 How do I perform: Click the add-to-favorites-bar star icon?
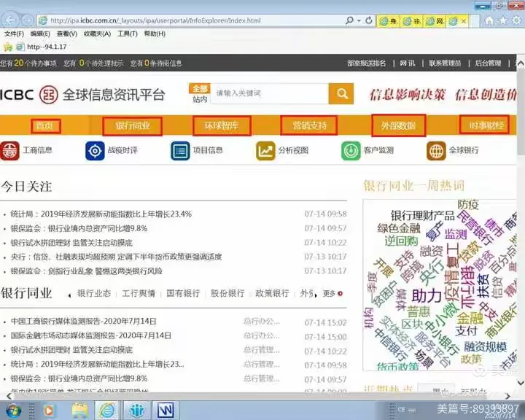coord(8,47)
